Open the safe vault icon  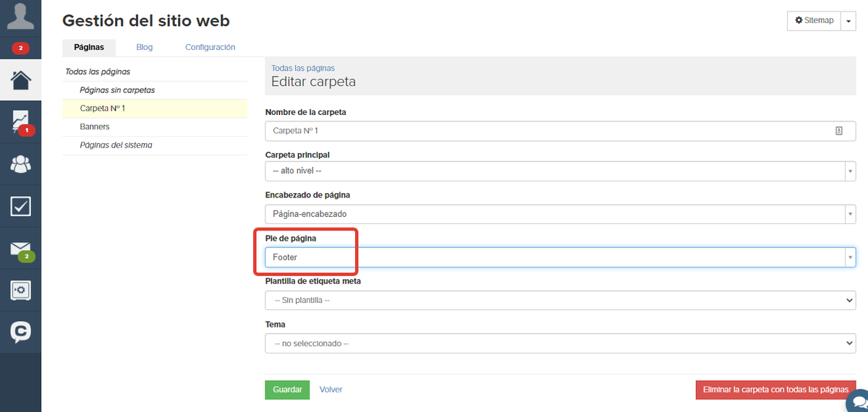pyautogui.click(x=20, y=291)
